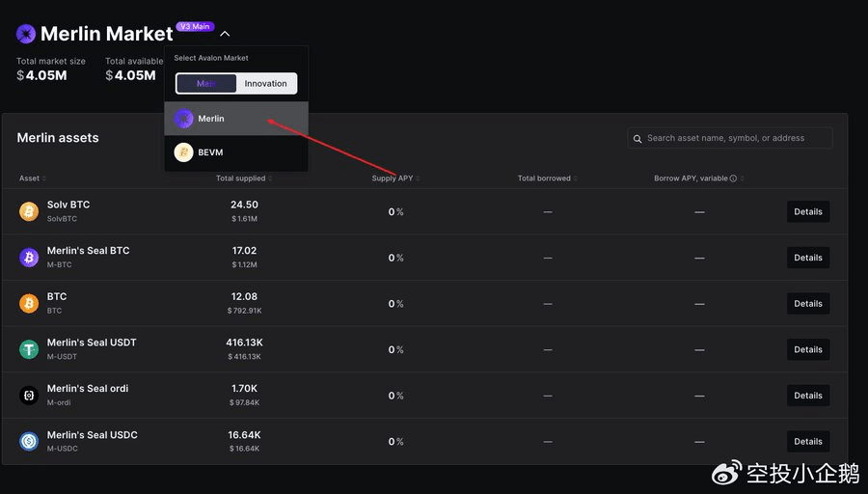The image size is (868, 494).
Task: Sort by Supply APY column
Action: 395,178
